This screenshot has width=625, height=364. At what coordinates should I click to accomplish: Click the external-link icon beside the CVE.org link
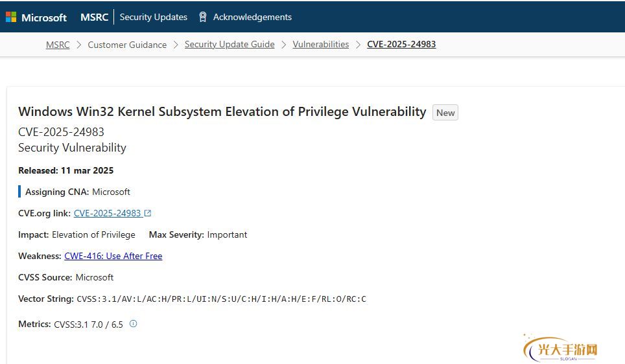(x=148, y=213)
